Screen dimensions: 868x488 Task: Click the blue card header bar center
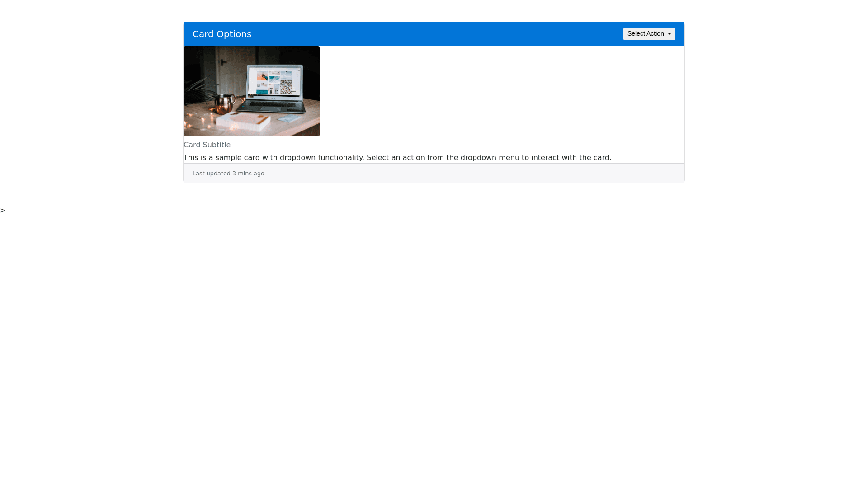point(434,34)
